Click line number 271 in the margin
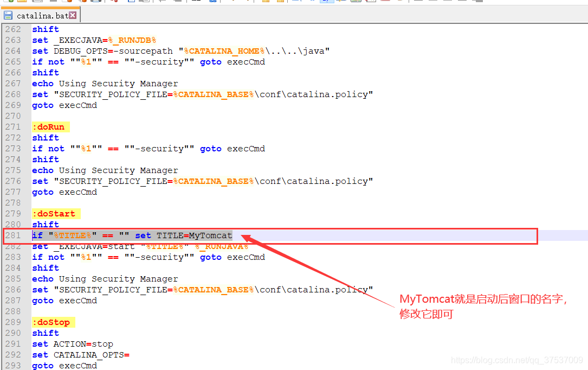 click(13, 127)
